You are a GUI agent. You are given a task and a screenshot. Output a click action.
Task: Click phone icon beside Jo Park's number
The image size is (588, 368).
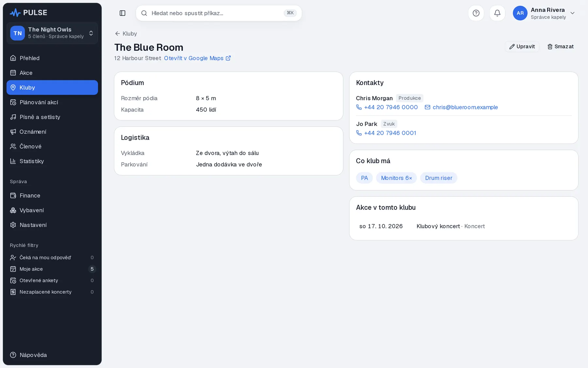point(359,133)
